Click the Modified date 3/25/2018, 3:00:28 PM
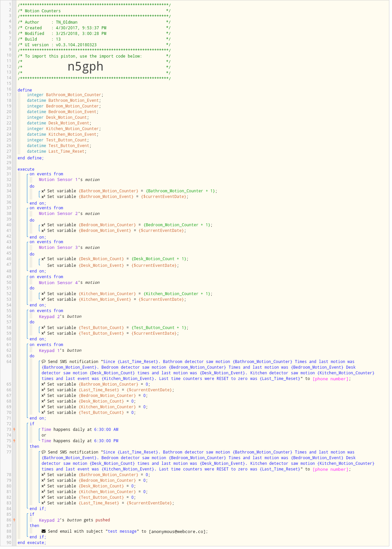 pos(81,34)
